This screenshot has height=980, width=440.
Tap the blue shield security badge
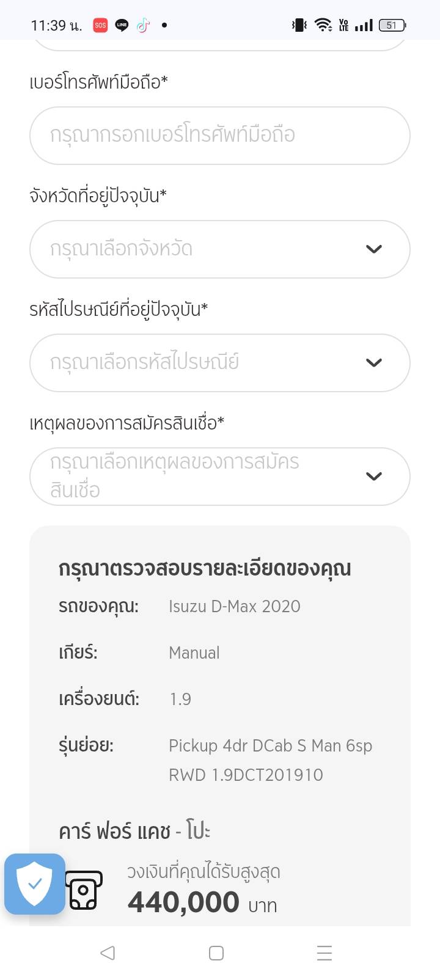click(35, 883)
